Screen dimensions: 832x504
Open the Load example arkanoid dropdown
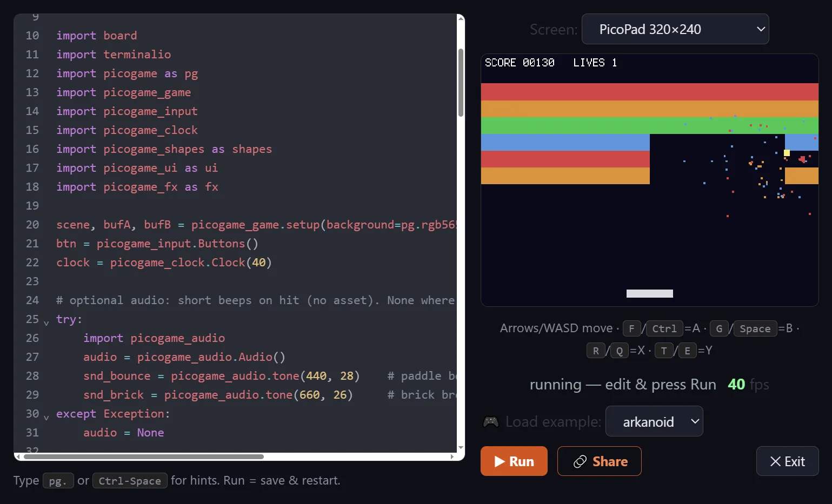[x=654, y=421]
